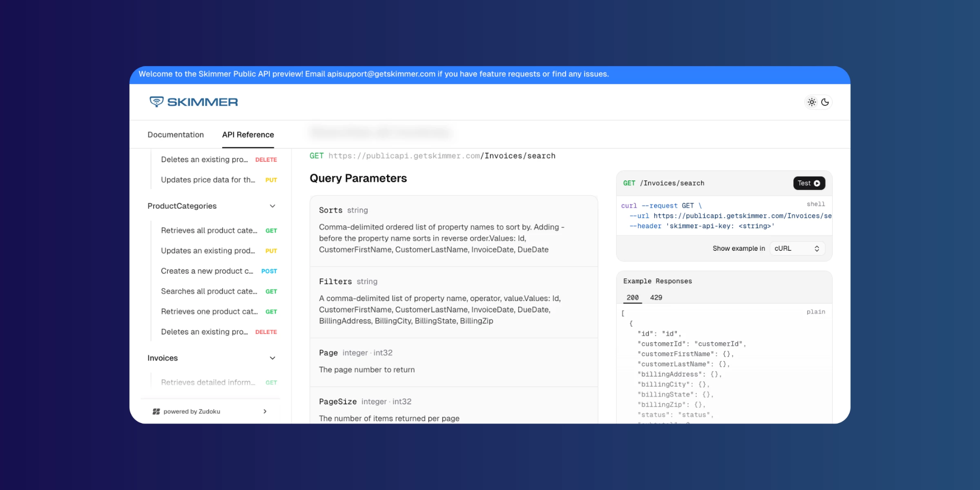
Task: Click 'The number of items returned per page'
Action: [389, 418]
